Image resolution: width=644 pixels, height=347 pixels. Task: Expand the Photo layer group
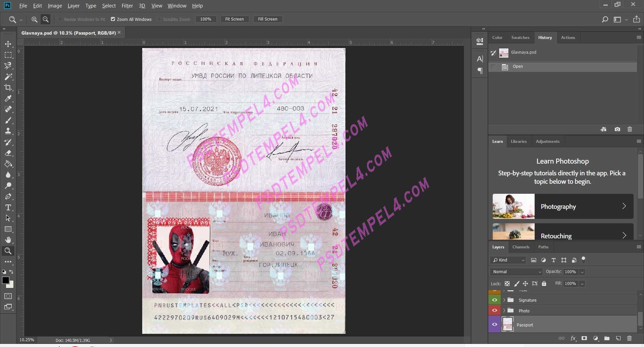tap(504, 310)
